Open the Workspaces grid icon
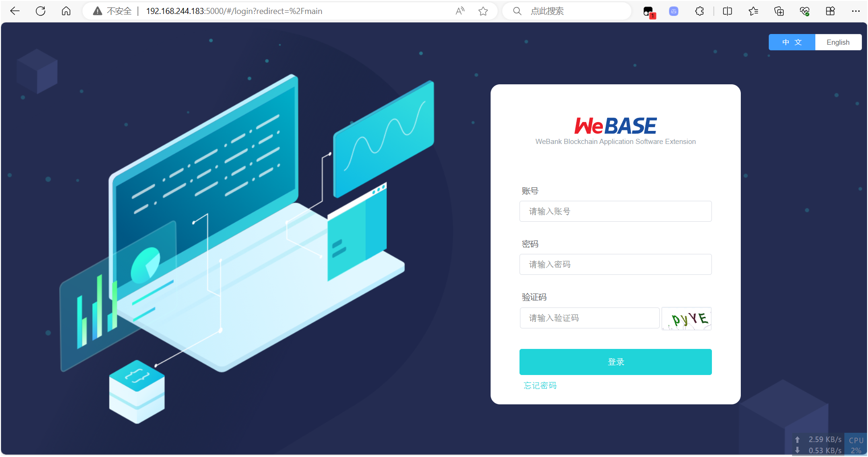The width and height of the screenshot is (868, 457). (831, 11)
